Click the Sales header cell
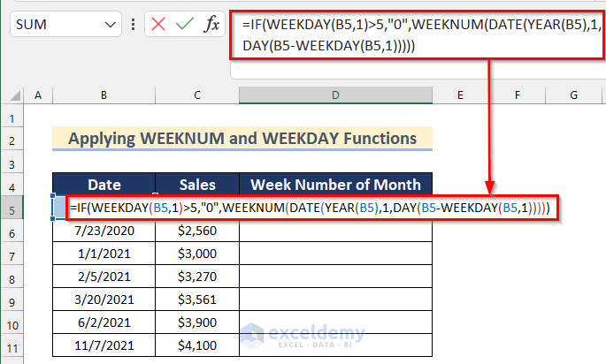Image resolution: width=606 pixels, height=364 pixels. (x=196, y=185)
